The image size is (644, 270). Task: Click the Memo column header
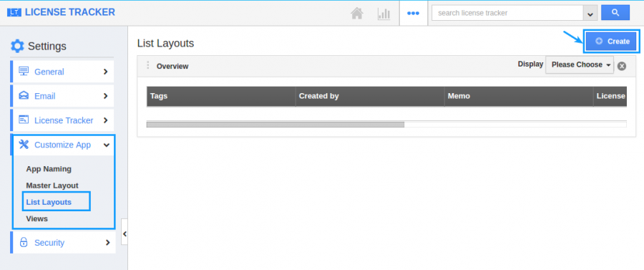519,96
